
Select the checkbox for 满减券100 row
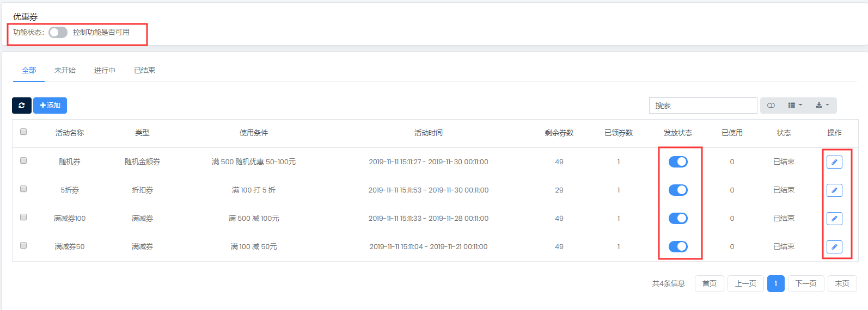click(x=23, y=217)
